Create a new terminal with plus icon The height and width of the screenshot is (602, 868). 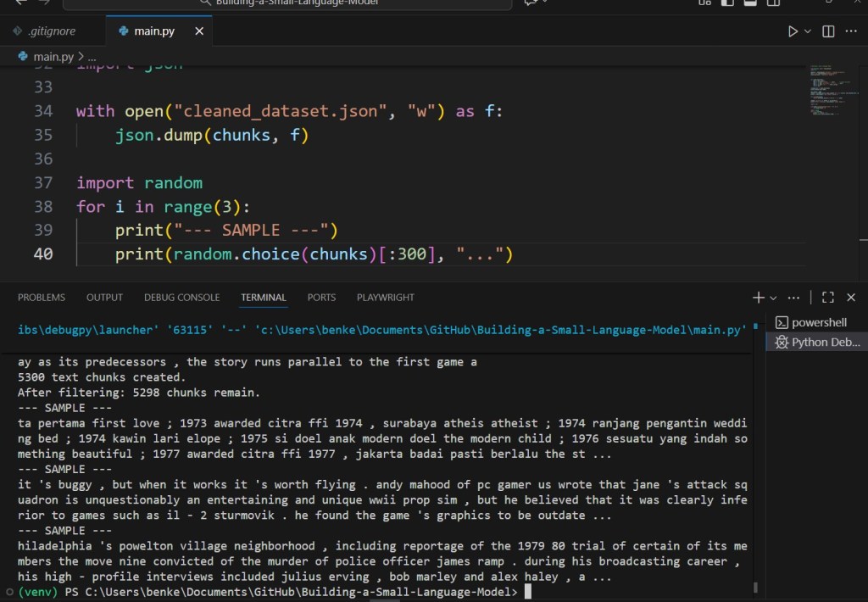pos(758,298)
